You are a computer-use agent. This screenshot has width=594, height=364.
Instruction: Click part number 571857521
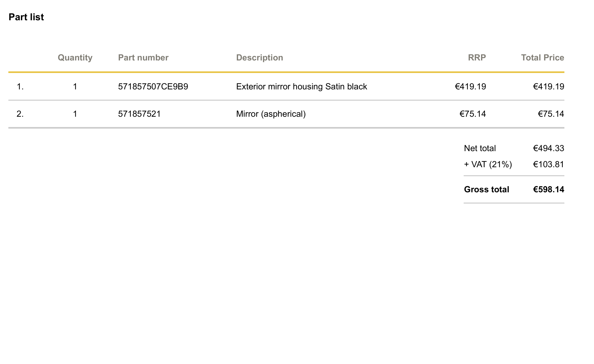[139, 114]
